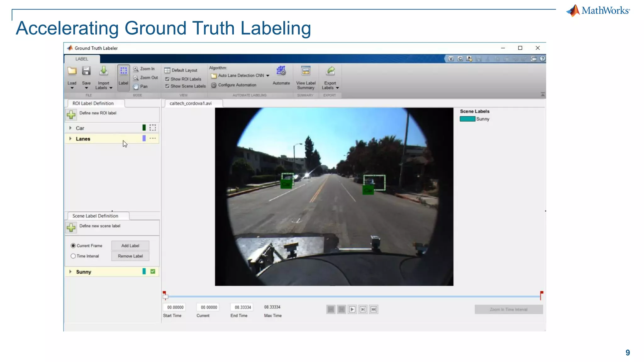Click the Export Labels icon

[330, 71]
